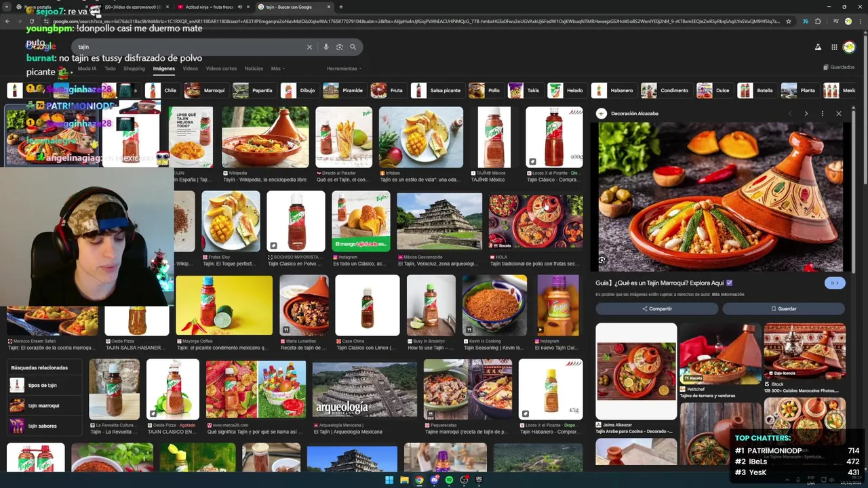Open the Google account avatar menu

[x=849, y=47]
